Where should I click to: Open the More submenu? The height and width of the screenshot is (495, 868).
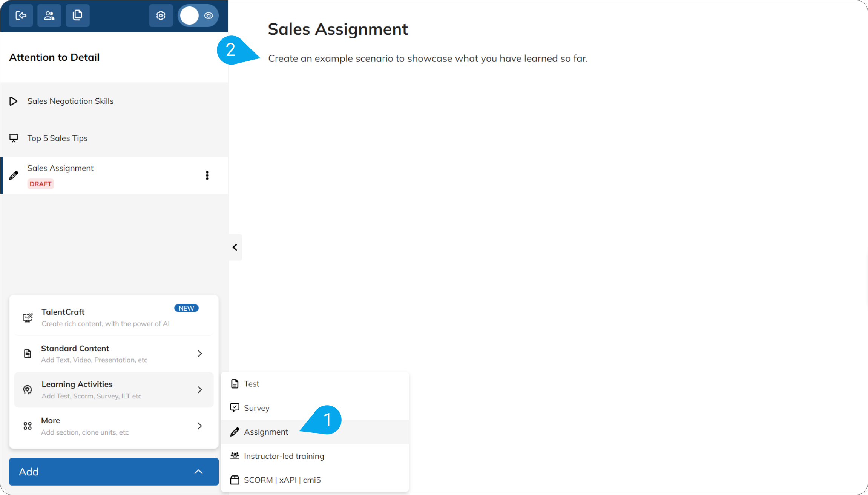point(114,426)
